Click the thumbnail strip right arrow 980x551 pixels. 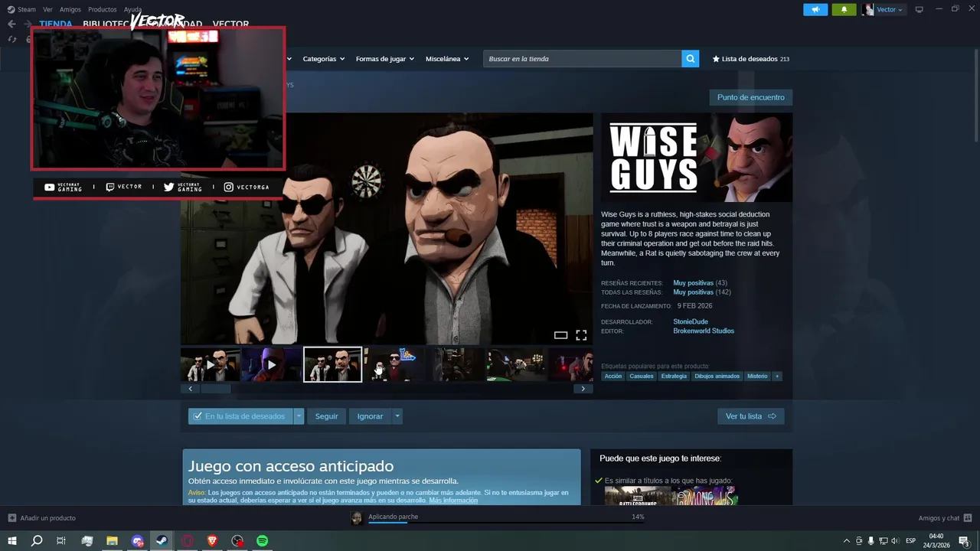point(583,389)
